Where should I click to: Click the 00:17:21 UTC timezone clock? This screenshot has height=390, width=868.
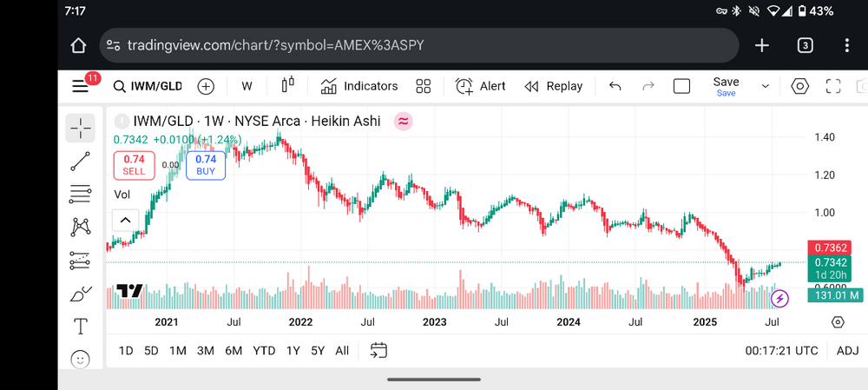(x=781, y=351)
